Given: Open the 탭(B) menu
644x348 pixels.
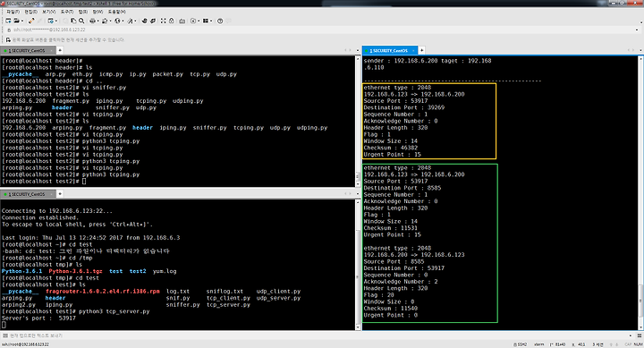Looking at the screenshot, I should pos(83,12).
